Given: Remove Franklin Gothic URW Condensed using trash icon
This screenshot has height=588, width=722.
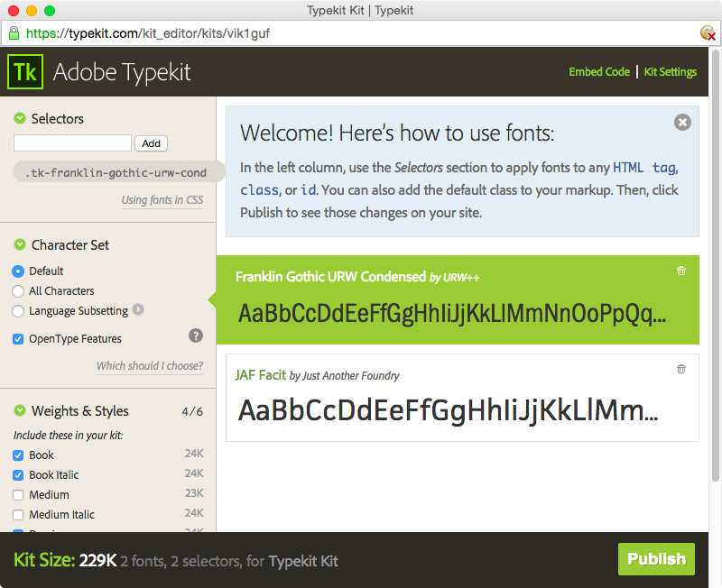Looking at the screenshot, I should pos(681,271).
